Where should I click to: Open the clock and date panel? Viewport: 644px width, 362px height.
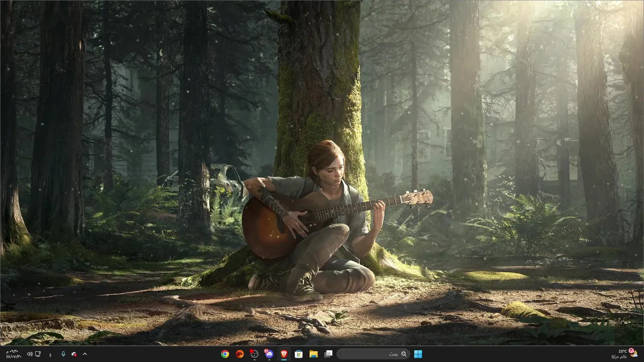click(13, 354)
